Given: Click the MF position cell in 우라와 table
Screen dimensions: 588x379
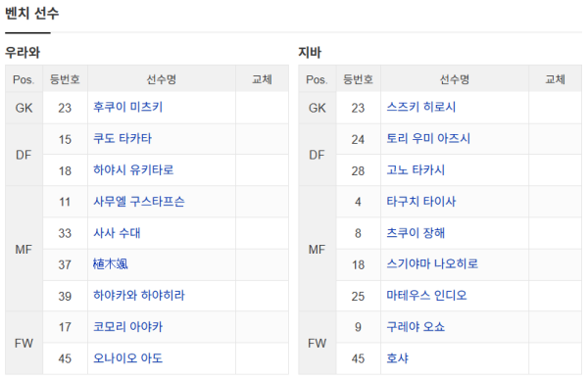Looking at the screenshot, I should tap(24, 250).
